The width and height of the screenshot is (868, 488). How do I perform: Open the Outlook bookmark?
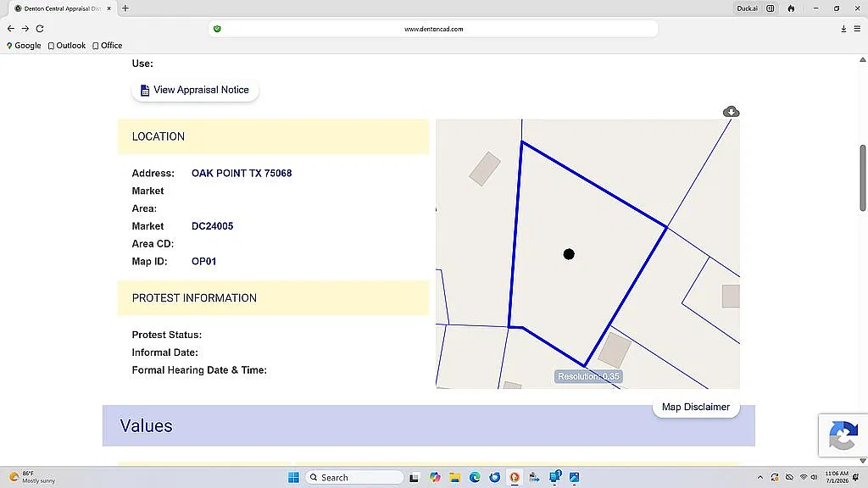pyautogui.click(x=66, y=46)
